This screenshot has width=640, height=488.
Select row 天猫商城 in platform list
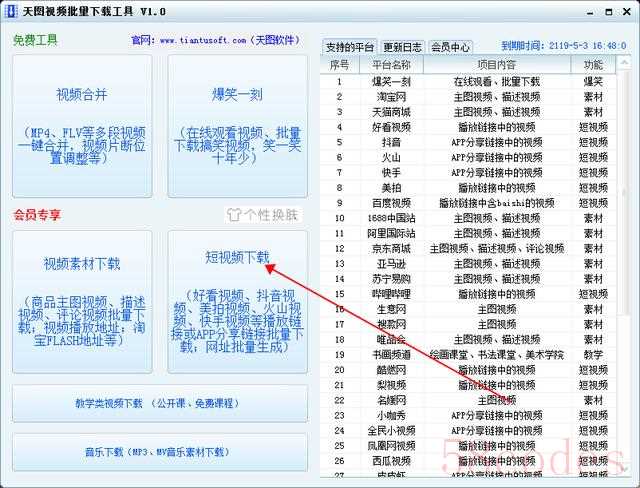click(468, 112)
